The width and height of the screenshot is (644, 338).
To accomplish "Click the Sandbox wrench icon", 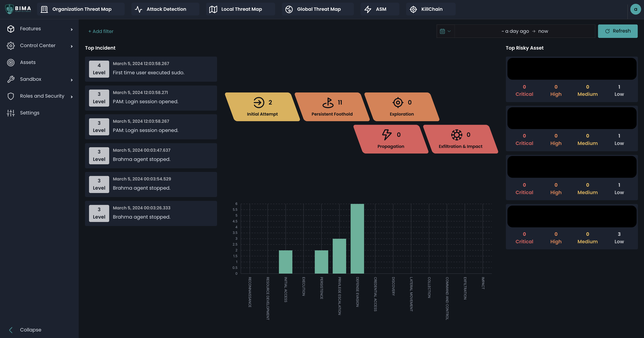I will 11,79.
